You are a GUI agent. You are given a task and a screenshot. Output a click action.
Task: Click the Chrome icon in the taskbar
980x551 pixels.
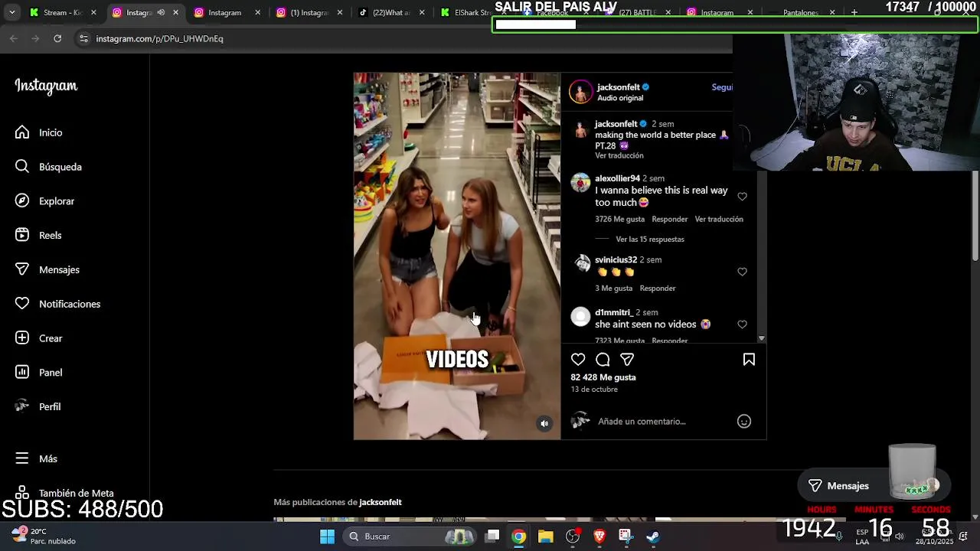tap(518, 536)
